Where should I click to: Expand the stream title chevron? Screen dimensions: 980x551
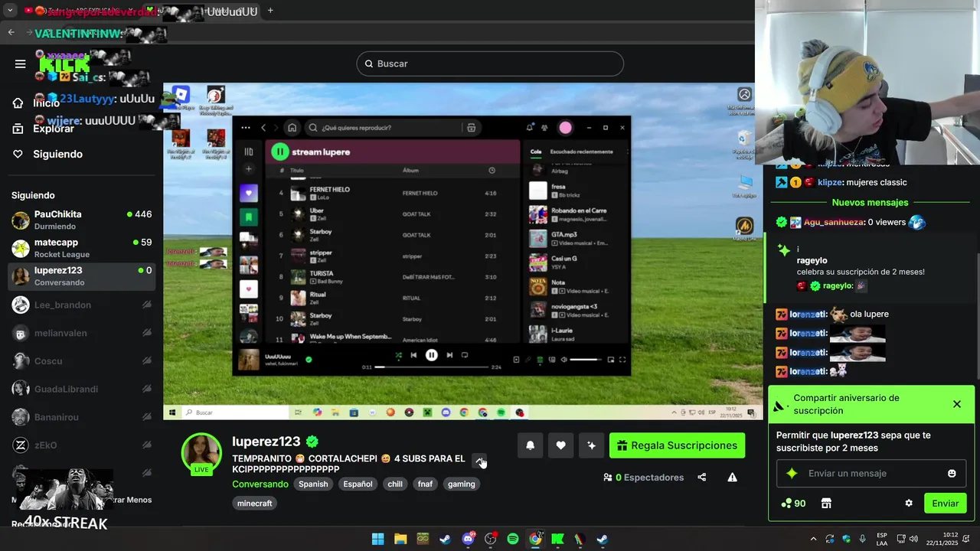point(479,461)
